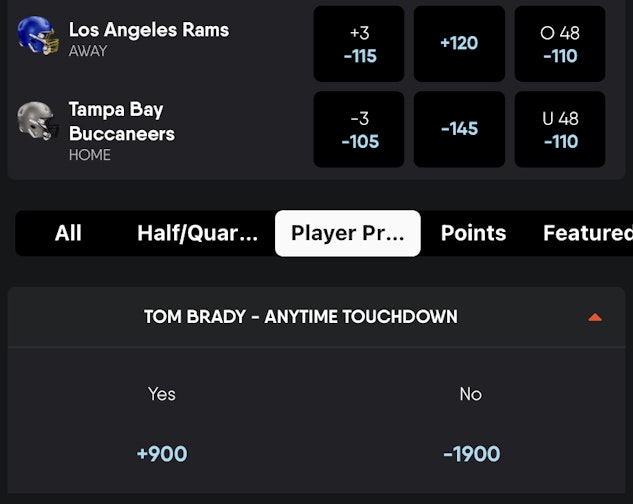Click the Tom Brady Anytime Touchdown header

(300, 317)
